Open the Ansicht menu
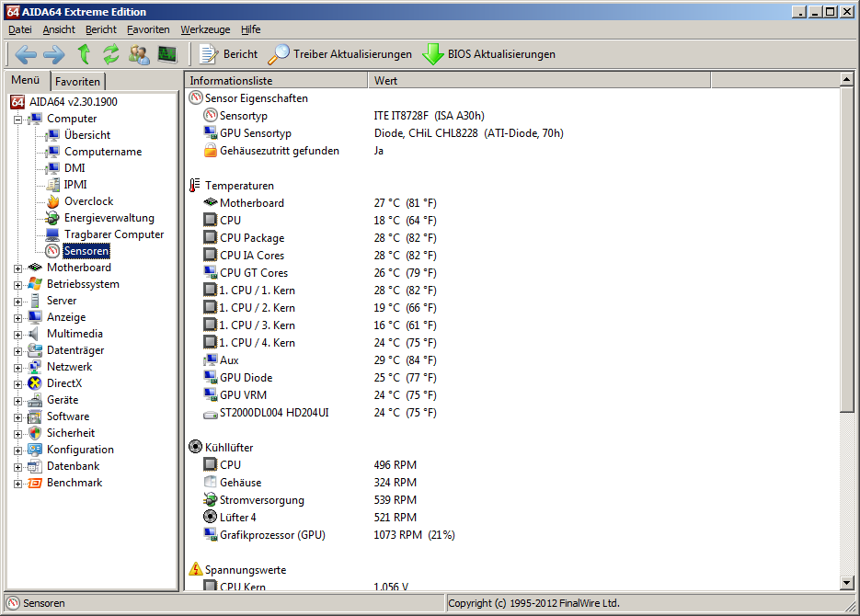The width and height of the screenshot is (860, 616). click(59, 29)
